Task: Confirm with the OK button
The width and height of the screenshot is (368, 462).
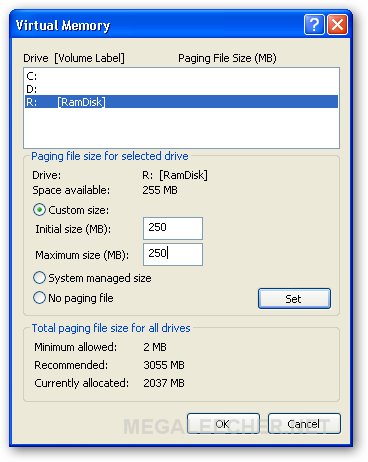Action: [223, 424]
